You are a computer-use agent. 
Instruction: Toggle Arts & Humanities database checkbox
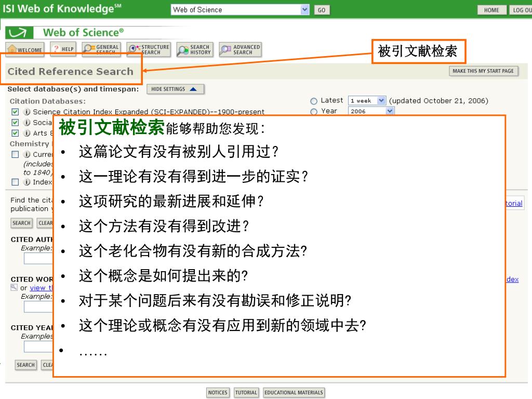tap(15, 132)
